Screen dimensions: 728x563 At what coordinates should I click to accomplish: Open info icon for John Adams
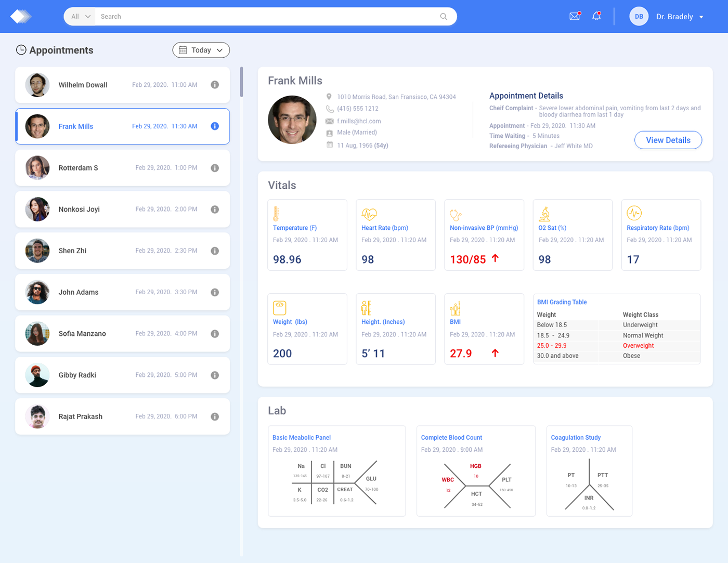[x=215, y=292]
